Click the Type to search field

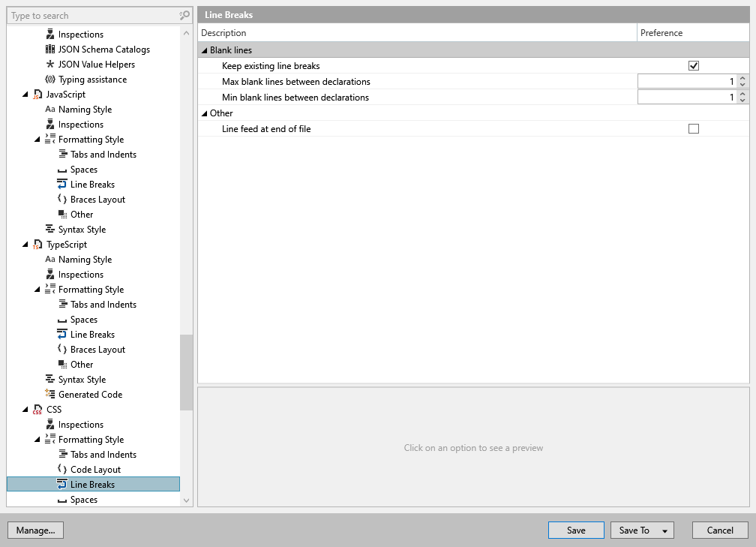[94, 16]
